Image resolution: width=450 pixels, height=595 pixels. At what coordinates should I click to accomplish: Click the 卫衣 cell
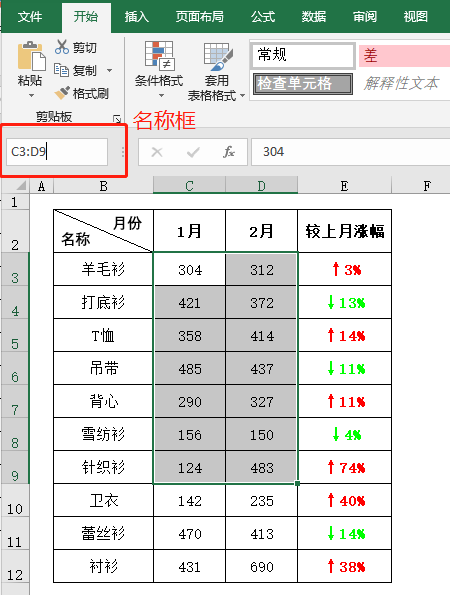(103, 500)
